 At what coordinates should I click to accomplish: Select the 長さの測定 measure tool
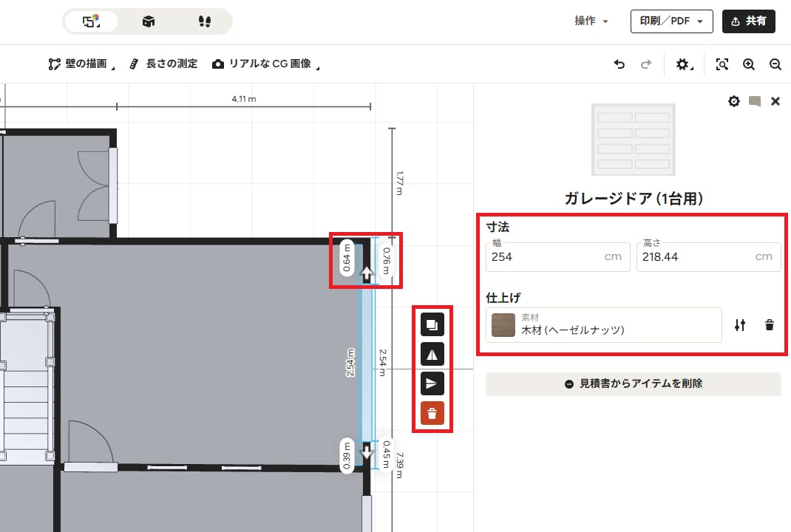pyautogui.click(x=163, y=64)
